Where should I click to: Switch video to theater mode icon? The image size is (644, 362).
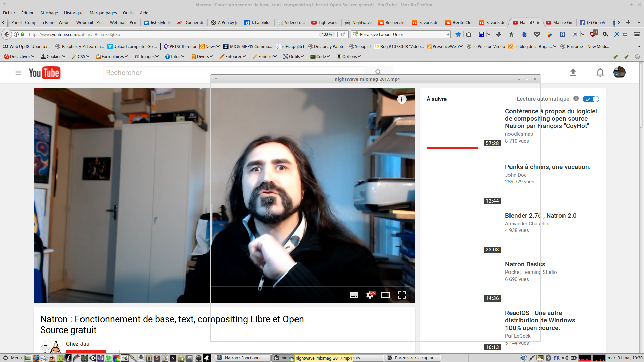click(x=386, y=295)
